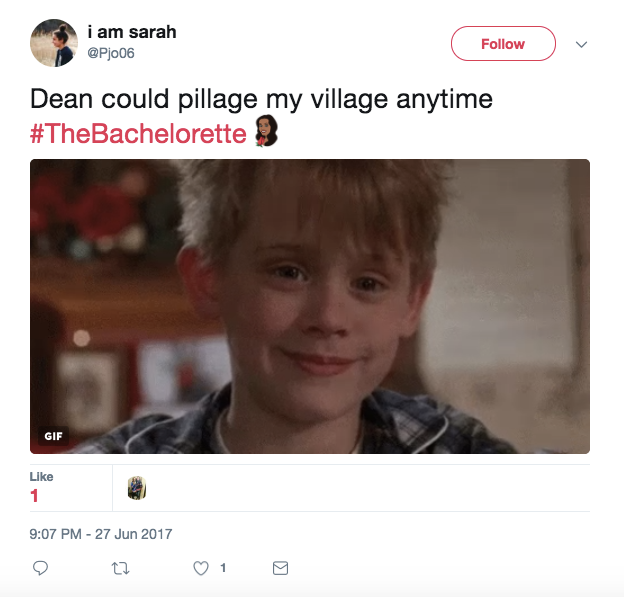Open the #TheBachelorette hashtag link
624x597 pixels.
138,133
